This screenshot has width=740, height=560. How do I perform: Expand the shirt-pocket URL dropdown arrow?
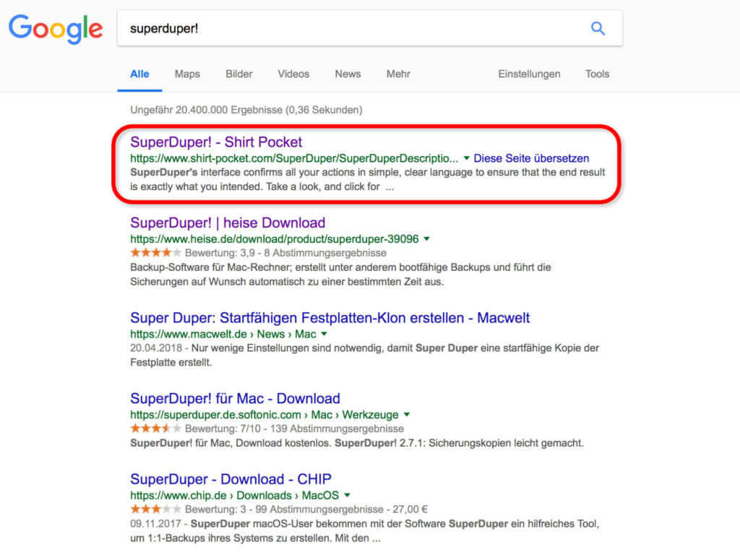(x=467, y=158)
